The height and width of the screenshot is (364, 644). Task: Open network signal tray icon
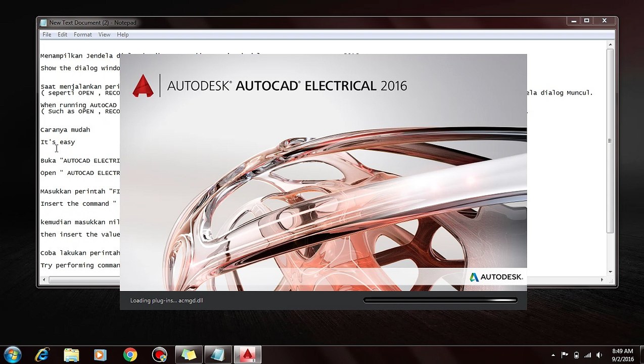point(587,355)
